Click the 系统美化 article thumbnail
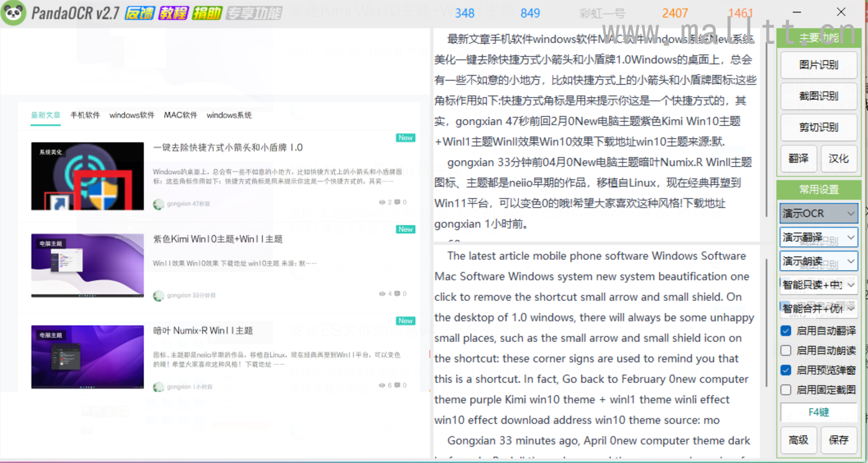Screen dimensions: 868x463 click(88, 176)
